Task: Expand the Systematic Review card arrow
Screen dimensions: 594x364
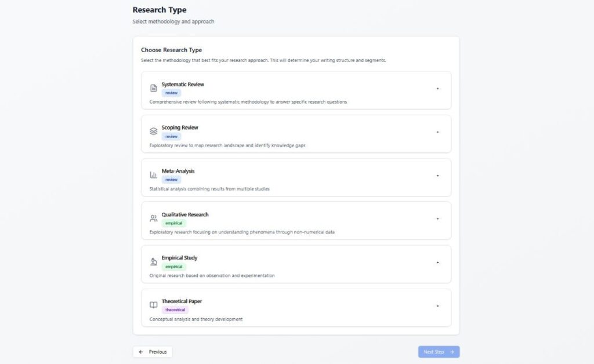Action: coord(437,89)
